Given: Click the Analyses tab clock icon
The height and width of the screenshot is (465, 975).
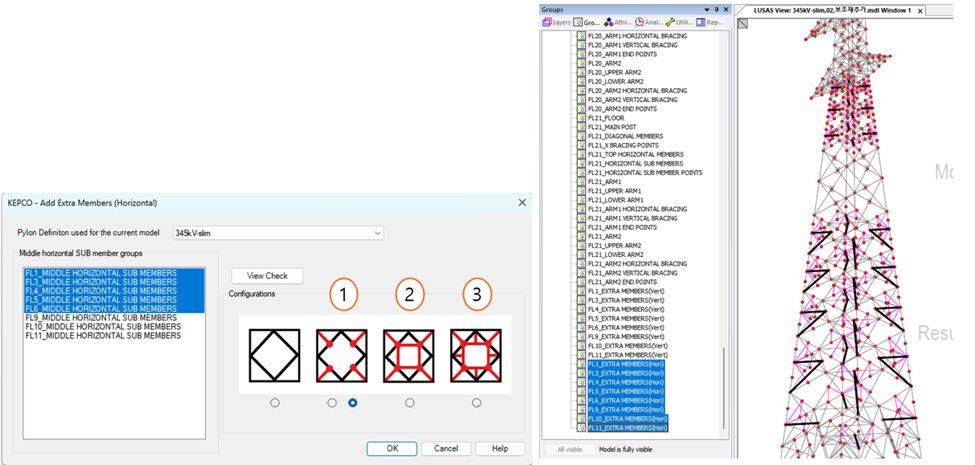Looking at the screenshot, I should click(x=638, y=21).
